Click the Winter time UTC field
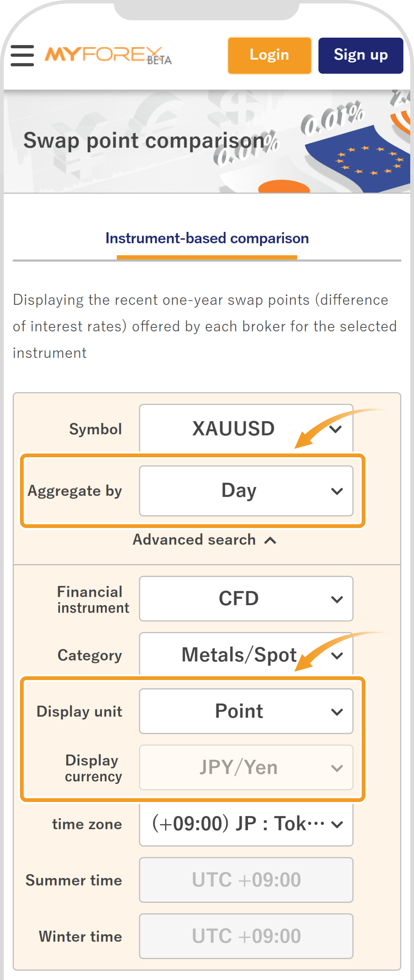The height and width of the screenshot is (980, 414). click(x=246, y=936)
